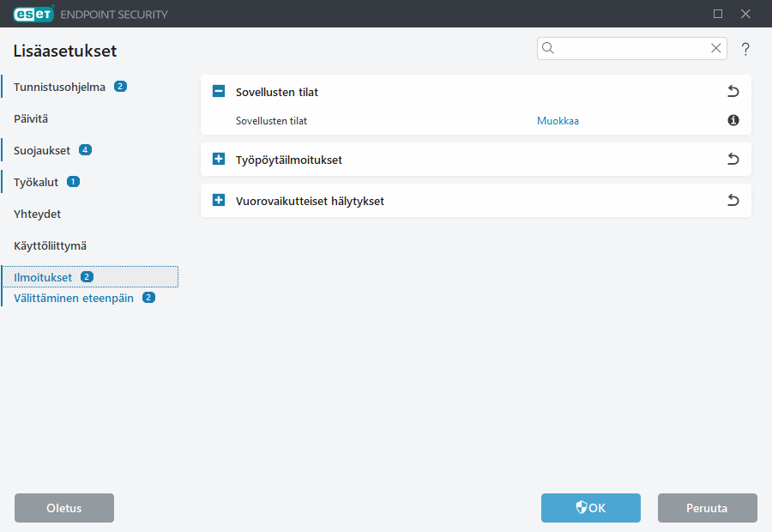This screenshot has width=772, height=532.
Task: Open help with the question mark
Action: (x=745, y=49)
